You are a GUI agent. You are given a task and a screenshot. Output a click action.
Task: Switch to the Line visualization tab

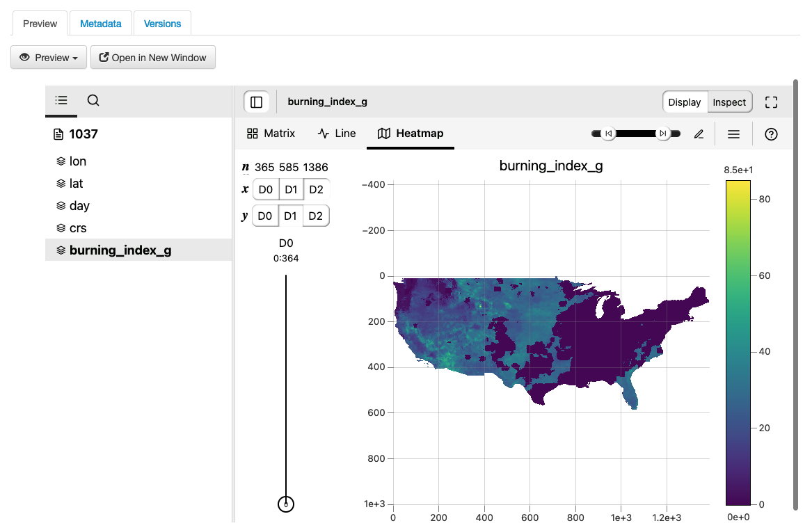tap(337, 134)
